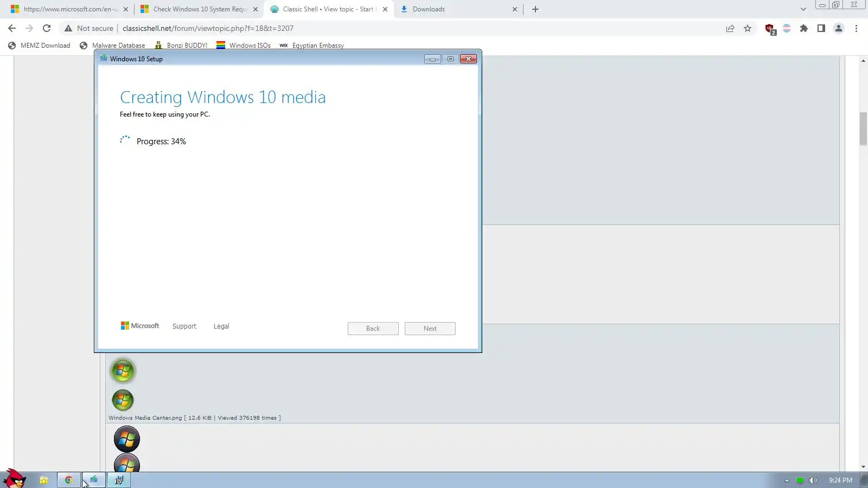Click the Chrome taskbar icon

tap(69, 480)
